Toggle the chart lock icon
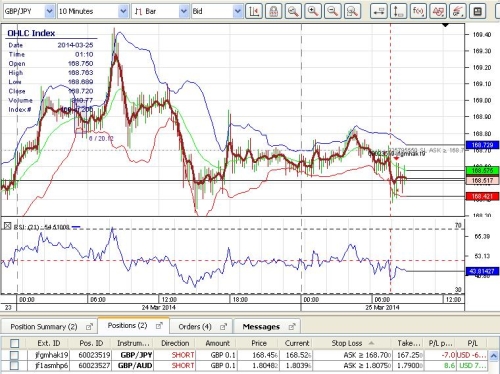500x374 pixels. (x=273, y=11)
